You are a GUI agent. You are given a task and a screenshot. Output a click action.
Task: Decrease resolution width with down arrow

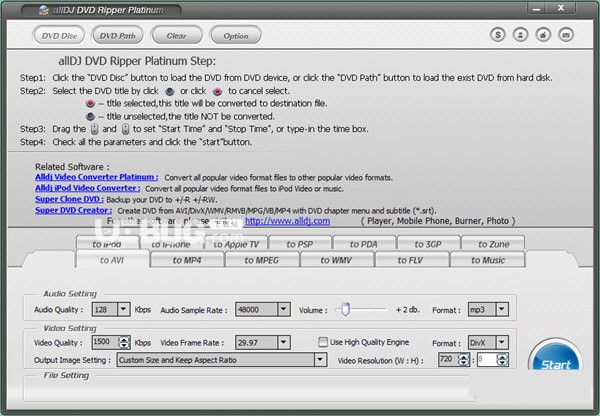(x=464, y=363)
